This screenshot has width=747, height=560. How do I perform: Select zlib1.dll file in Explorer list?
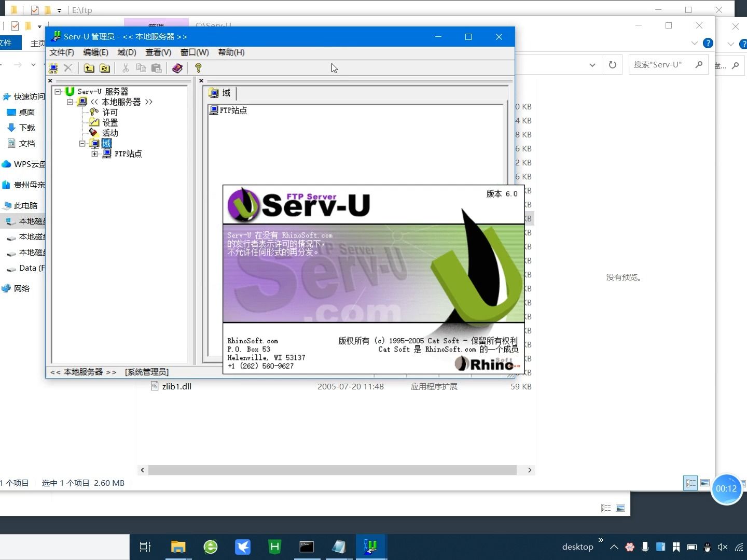coord(176,386)
